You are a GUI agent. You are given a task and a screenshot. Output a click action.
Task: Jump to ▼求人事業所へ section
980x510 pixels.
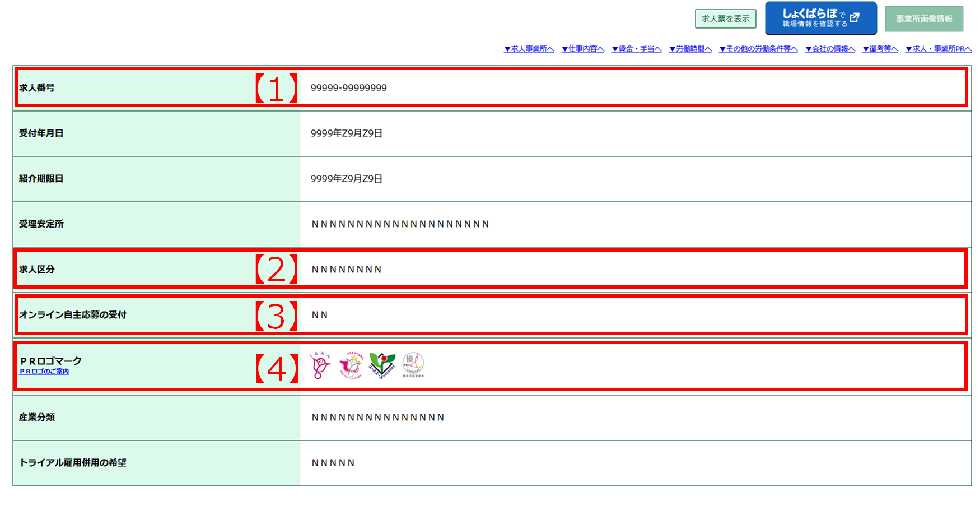pyautogui.click(x=529, y=49)
